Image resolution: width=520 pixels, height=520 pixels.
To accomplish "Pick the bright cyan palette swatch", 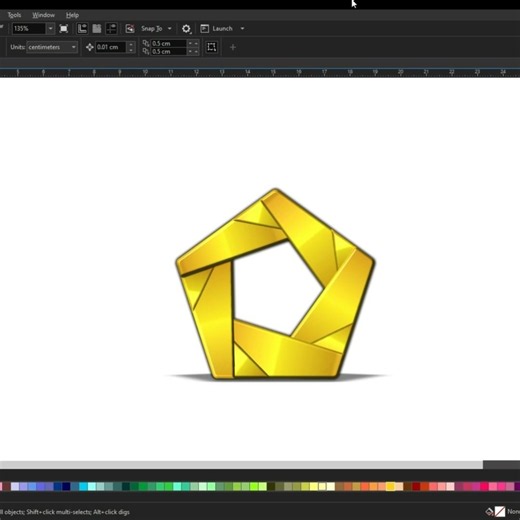I will point(83,487).
